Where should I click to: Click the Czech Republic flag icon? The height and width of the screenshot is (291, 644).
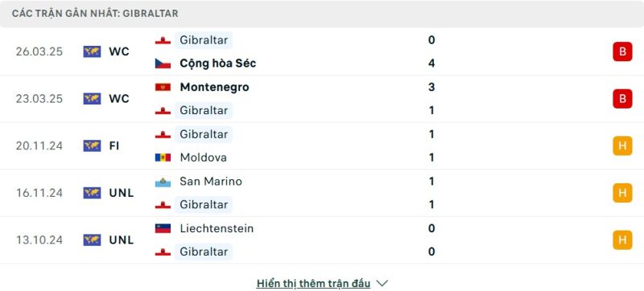[x=163, y=64]
